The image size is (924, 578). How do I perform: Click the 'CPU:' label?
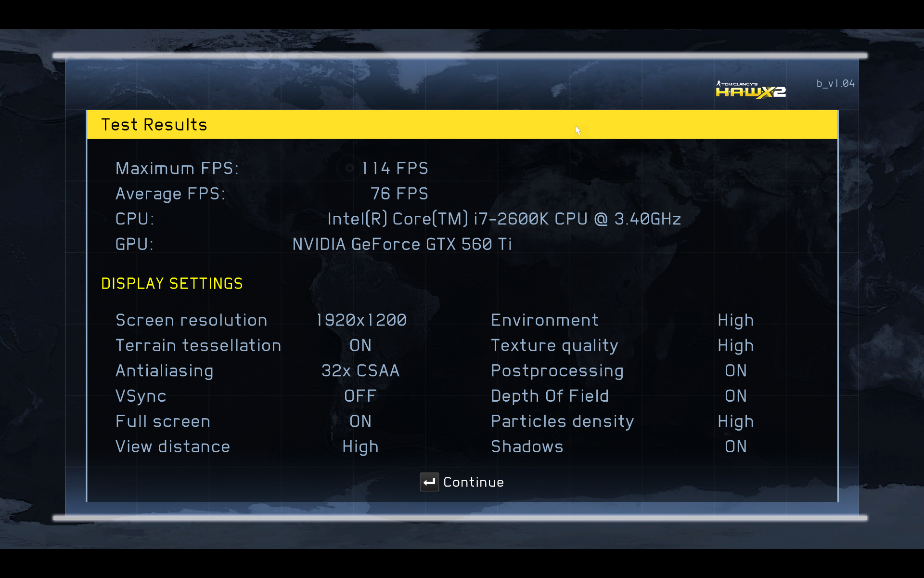(x=135, y=219)
